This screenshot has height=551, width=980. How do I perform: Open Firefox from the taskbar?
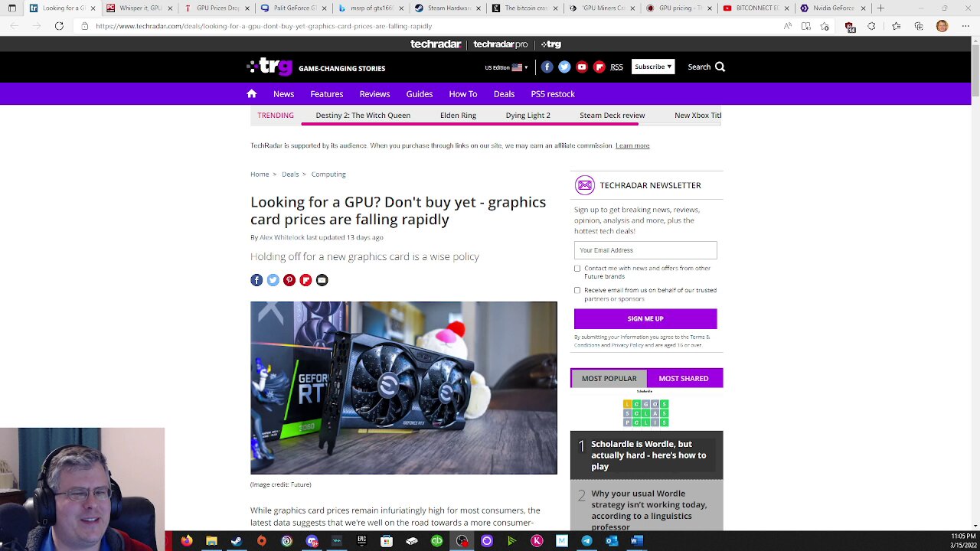tap(187, 541)
